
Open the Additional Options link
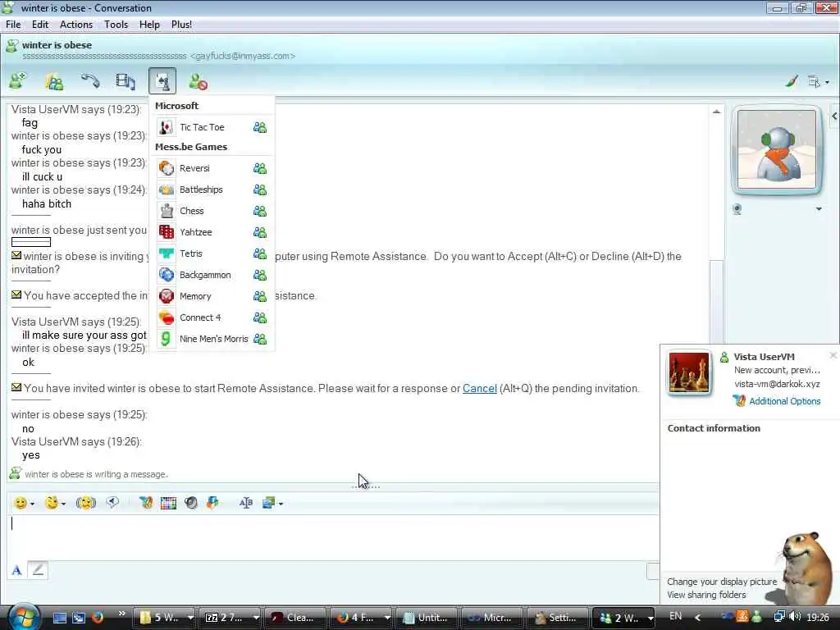point(784,401)
